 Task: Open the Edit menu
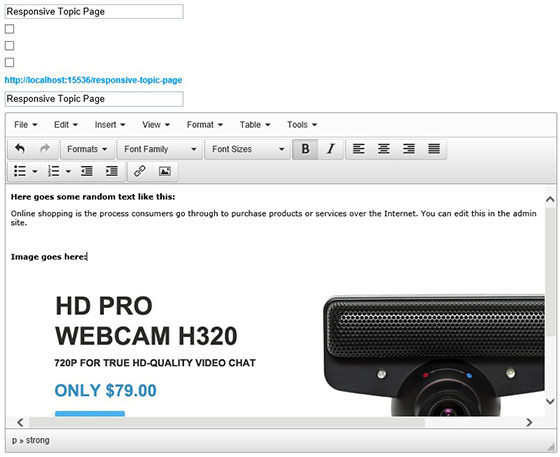66,125
